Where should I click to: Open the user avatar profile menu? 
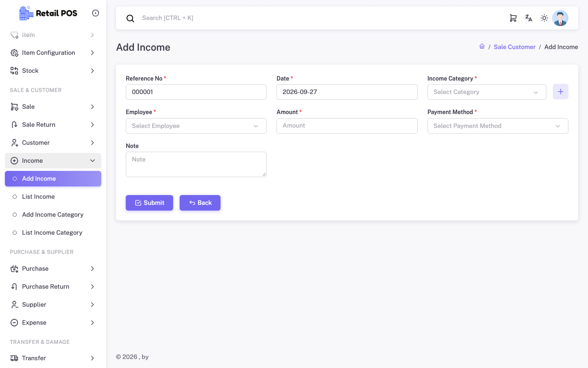[x=560, y=18]
